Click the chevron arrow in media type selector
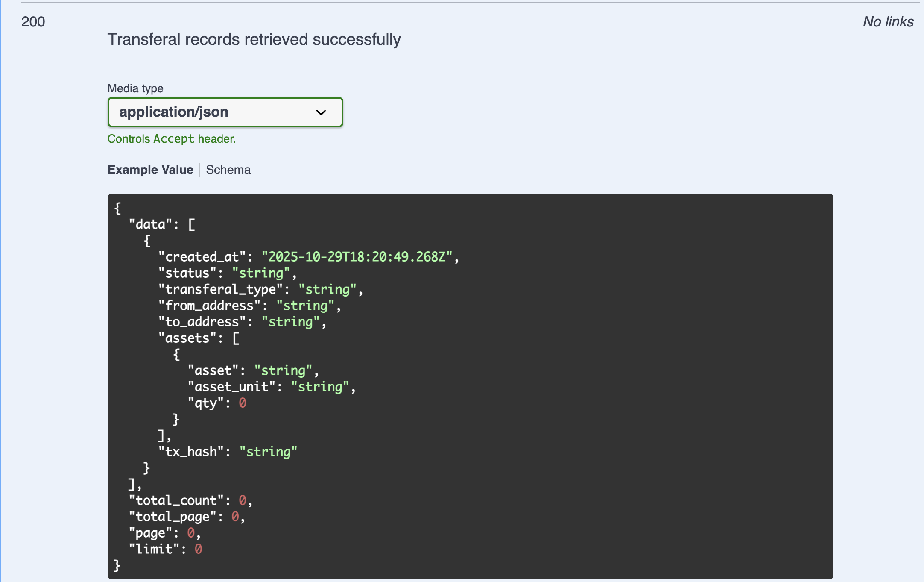The width and height of the screenshot is (924, 582). [x=321, y=112]
